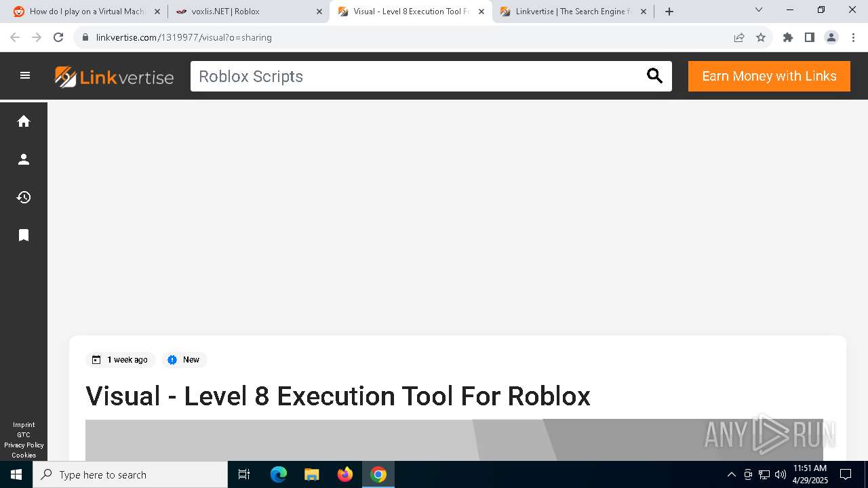The height and width of the screenshot is (488, 868).
Task: Open the GTC link
Action: pyautogui.click(x=24, y=435)
